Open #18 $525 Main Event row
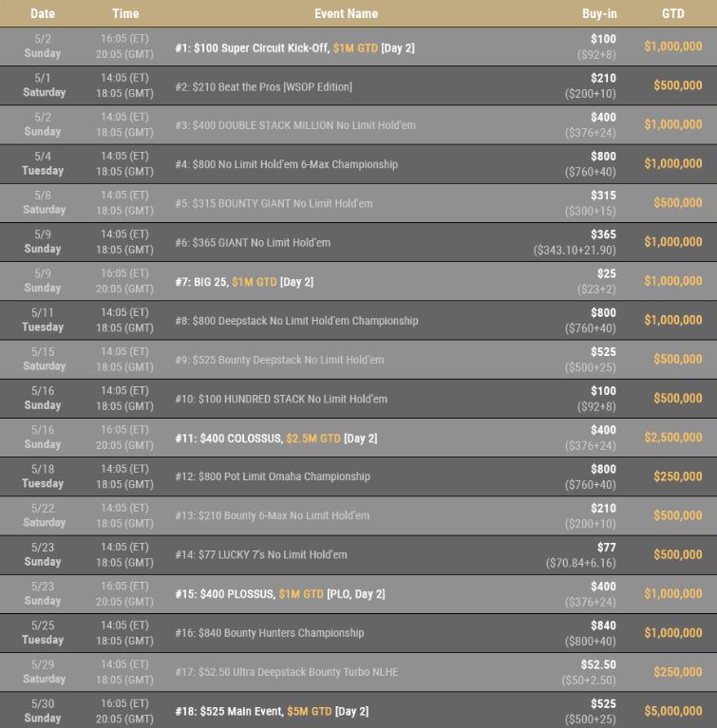Viewport: 717px width, 728px height. tap(358, 710)
